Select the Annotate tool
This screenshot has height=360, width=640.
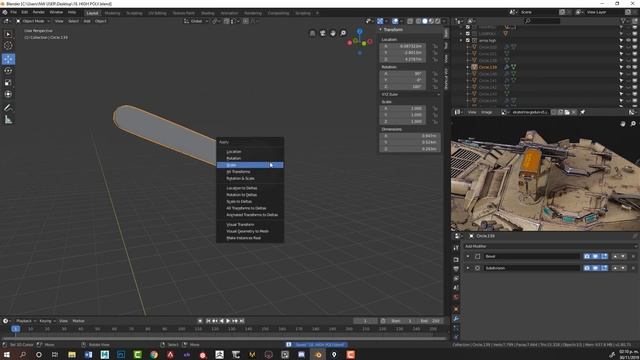coord(8,108)
